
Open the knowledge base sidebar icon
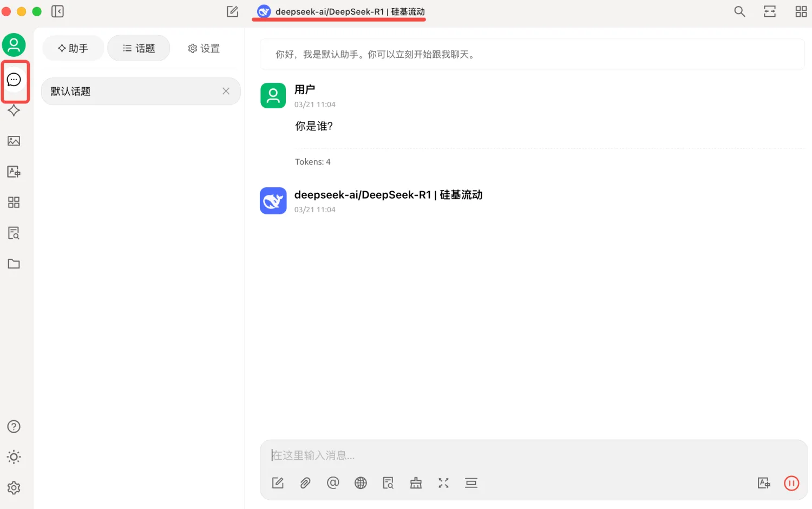(14, 233)
